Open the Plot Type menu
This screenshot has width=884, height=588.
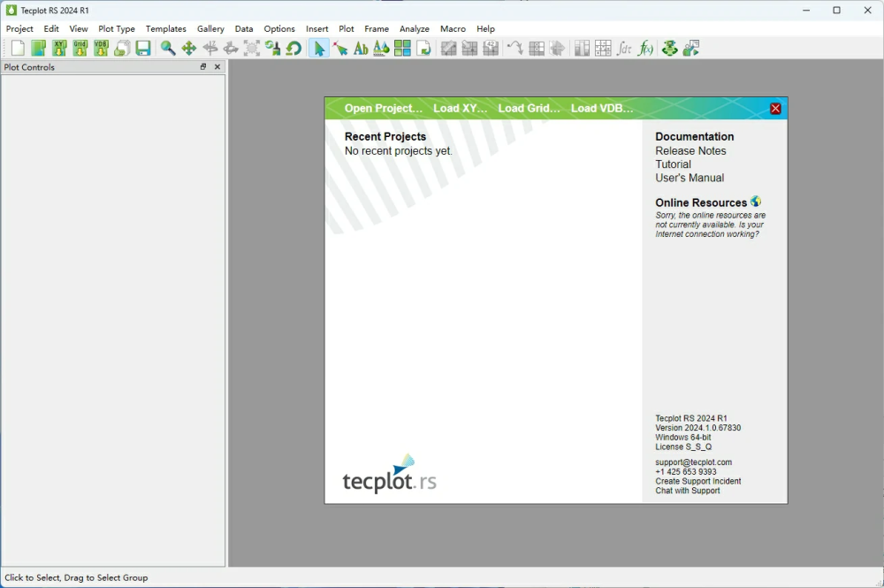[x=117, y=29]
